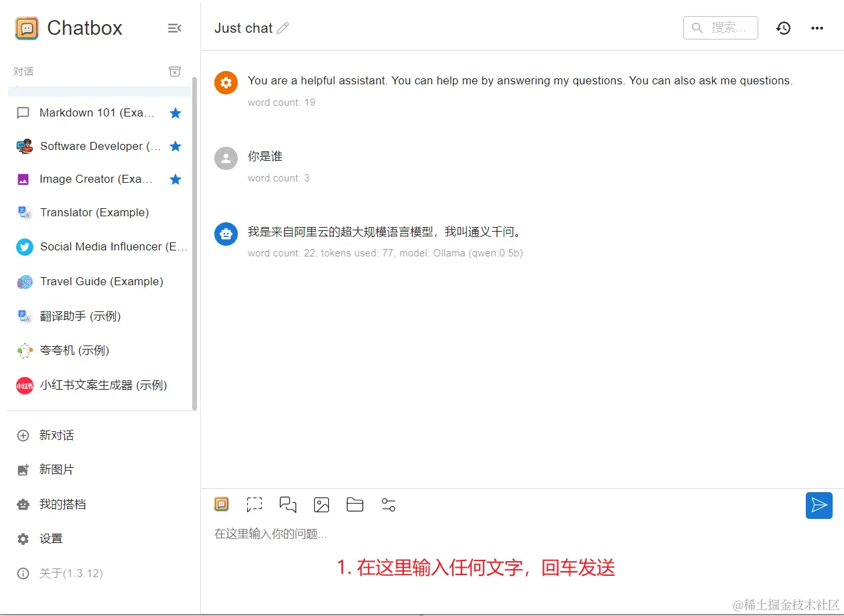This screenshot has width=844, height=616.
Task: Click the globe icon of Travel Guide
Action: [x=25, y=282]
